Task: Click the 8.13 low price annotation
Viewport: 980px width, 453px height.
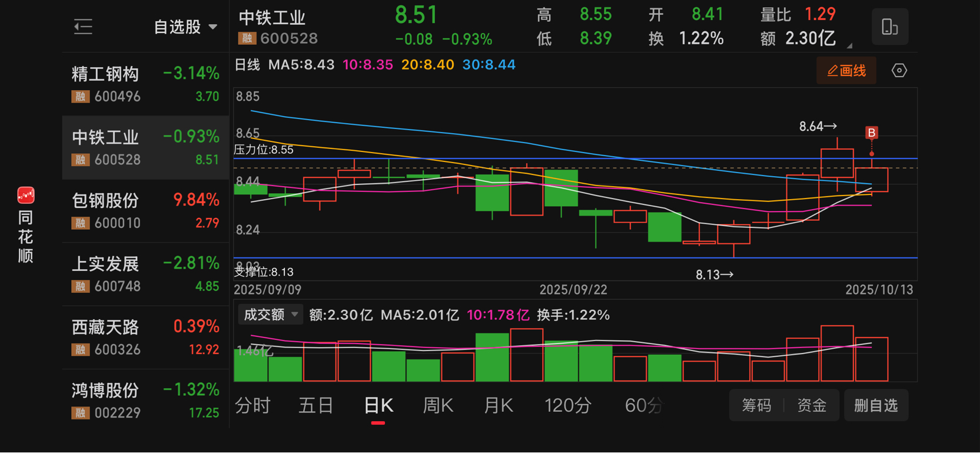Action: pyautogui.click(x=715, y=275)
